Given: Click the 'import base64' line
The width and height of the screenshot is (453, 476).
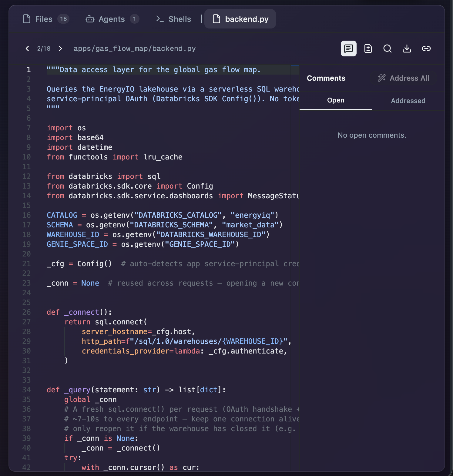Looking at the screenshot, I should pos(75,138).
